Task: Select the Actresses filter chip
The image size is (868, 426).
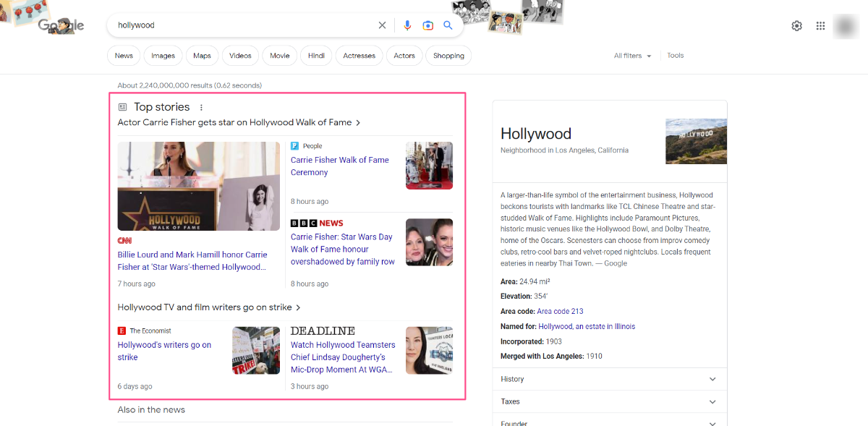Action: (x=359, y=56)
